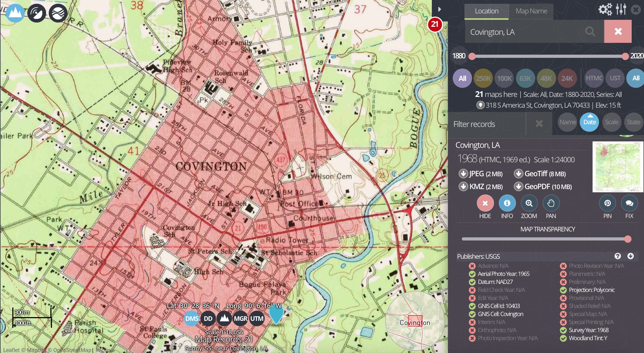The height and width of the screenshot is (353, 644).
Task: Sort records by Date
Action: (589, 122)
